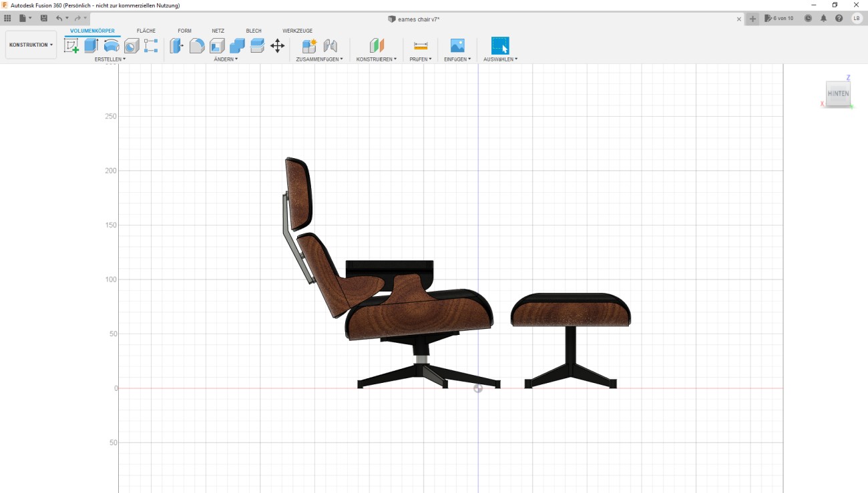Start Create Sketch tool
The height and width of the screenshot is (493, 868).
71,45
